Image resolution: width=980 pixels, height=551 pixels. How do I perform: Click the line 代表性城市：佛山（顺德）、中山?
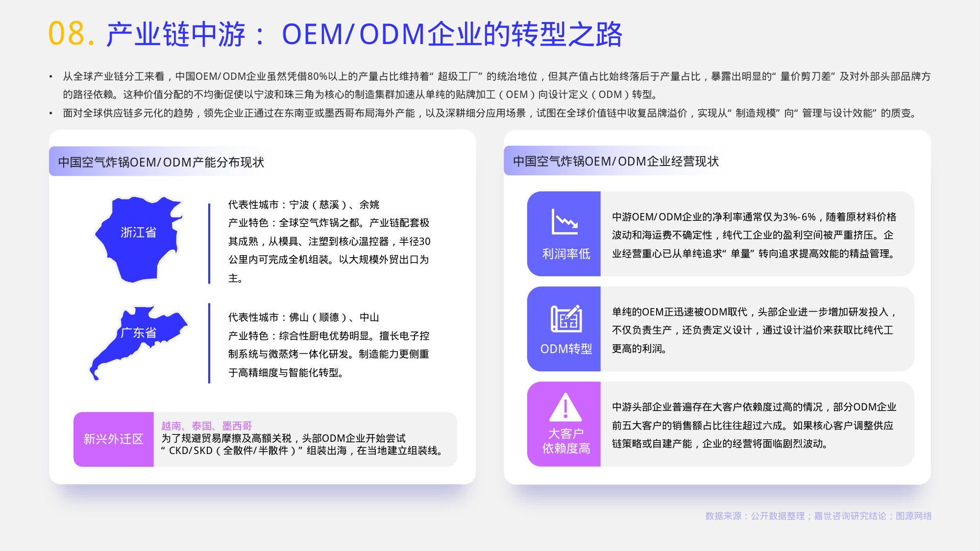point(304,317)
